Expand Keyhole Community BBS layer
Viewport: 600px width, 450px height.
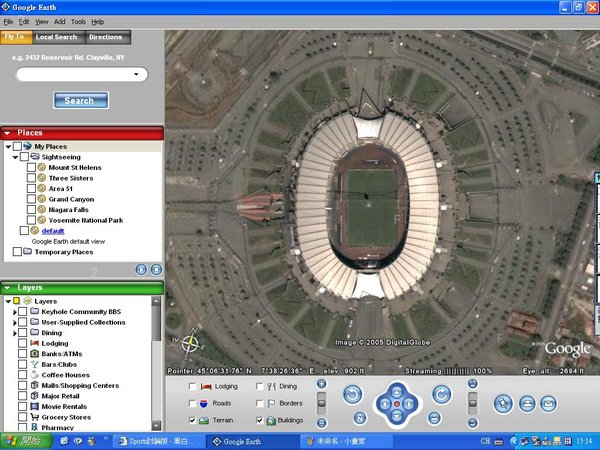click(x=15, y=312)
